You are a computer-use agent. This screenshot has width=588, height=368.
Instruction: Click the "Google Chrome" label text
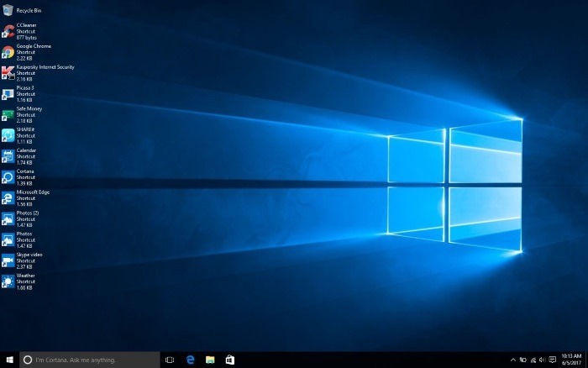34,46
